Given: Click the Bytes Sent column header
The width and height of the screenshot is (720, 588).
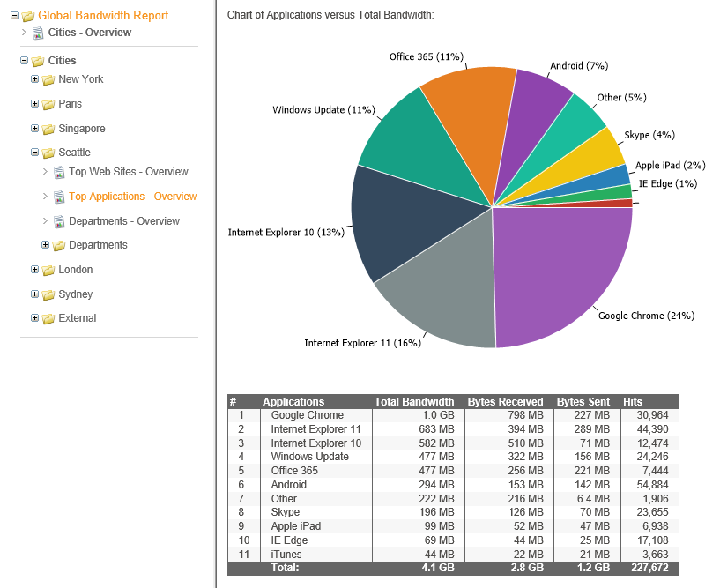Looking at the screenshot, I should tap(583, 402).
